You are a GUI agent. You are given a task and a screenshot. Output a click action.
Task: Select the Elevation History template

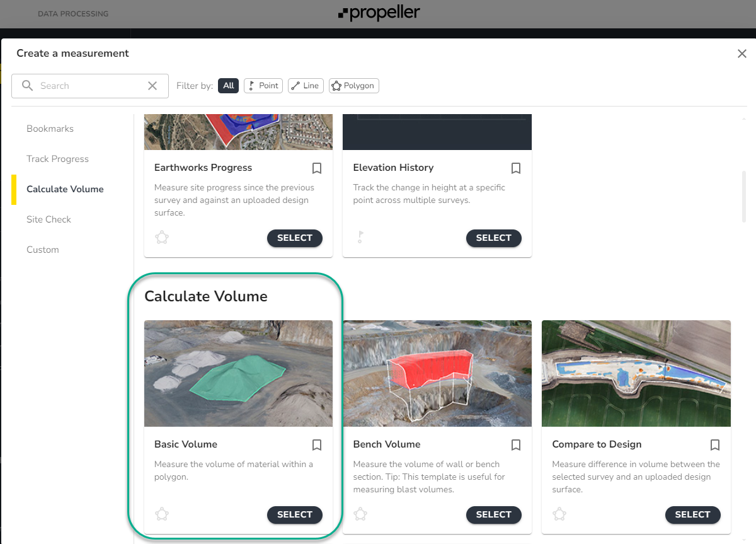(x=493, y=238)
